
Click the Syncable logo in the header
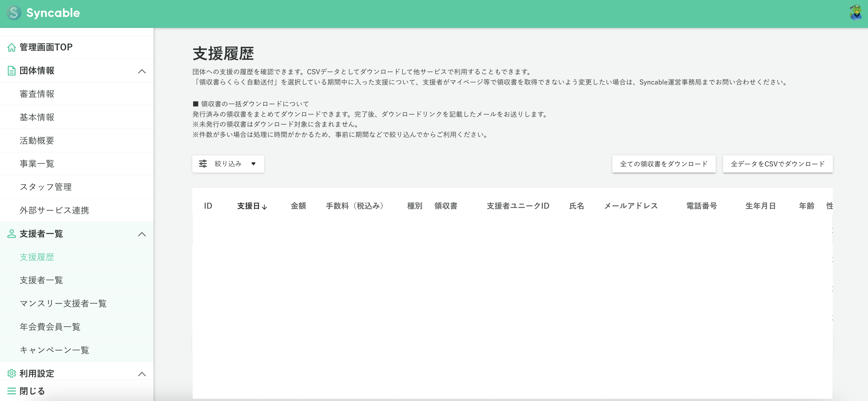click(43, 13)
